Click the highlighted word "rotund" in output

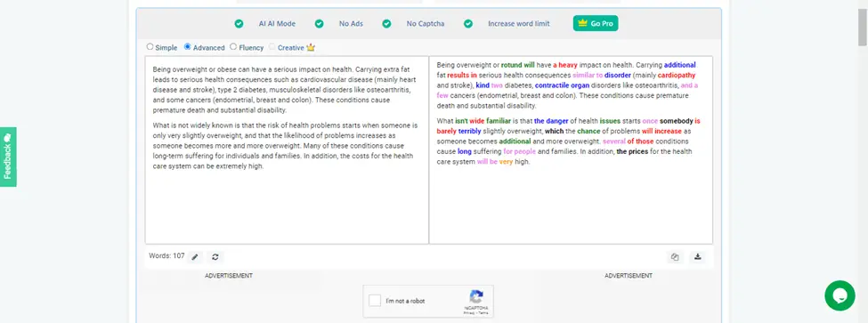[x=512, y=65]
